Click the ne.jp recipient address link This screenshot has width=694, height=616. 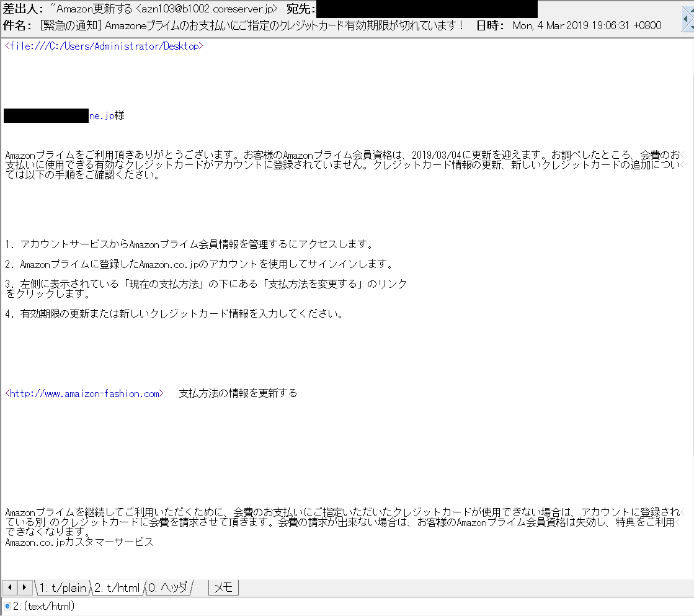point(100,116)
